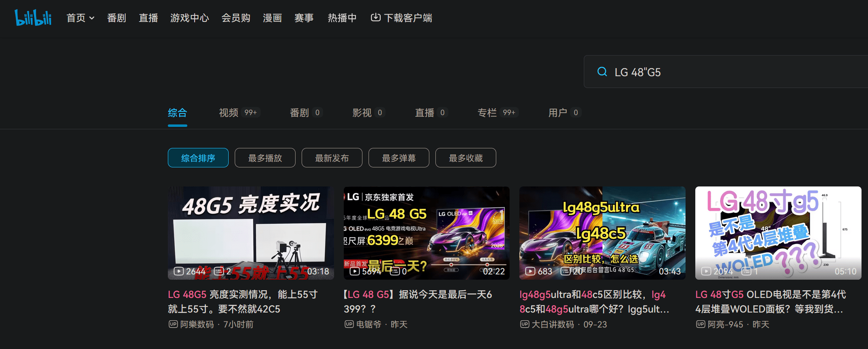
Task: Click the 03:18 duration label
Action: click(x=318, y=271)
